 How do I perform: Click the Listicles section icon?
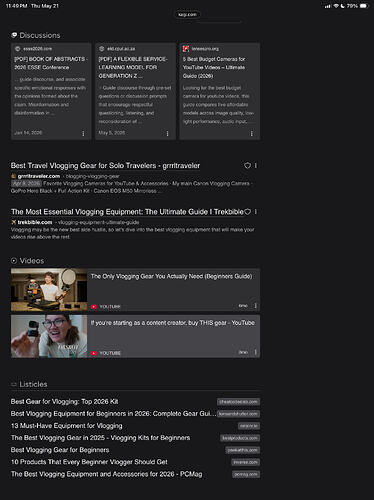point(14,384)
